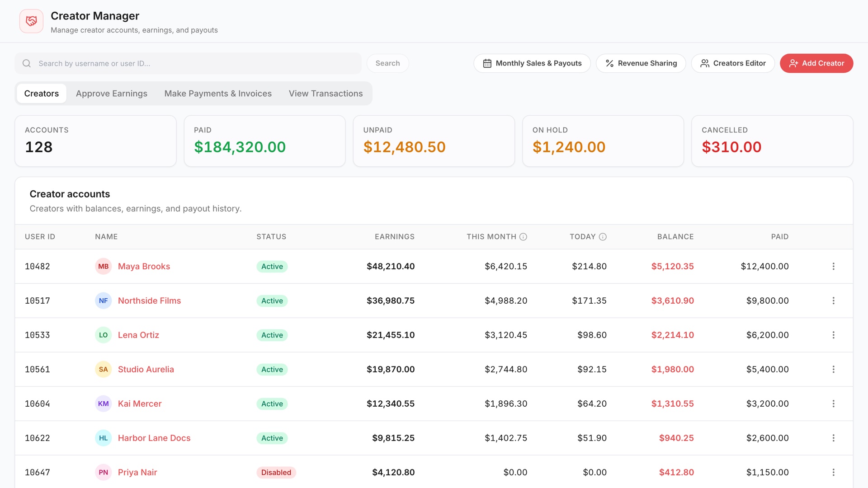This screenshot has height=488, width=868.
Task: Open Monthly Sales & Payouts
Action: (532, 63)
